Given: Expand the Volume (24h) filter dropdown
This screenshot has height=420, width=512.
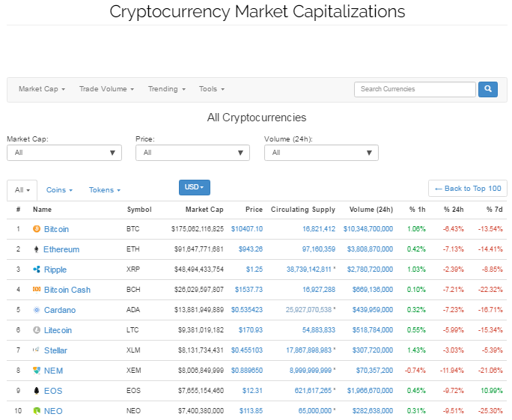Looking at the screenshot, I should click(x=321, y=153).
